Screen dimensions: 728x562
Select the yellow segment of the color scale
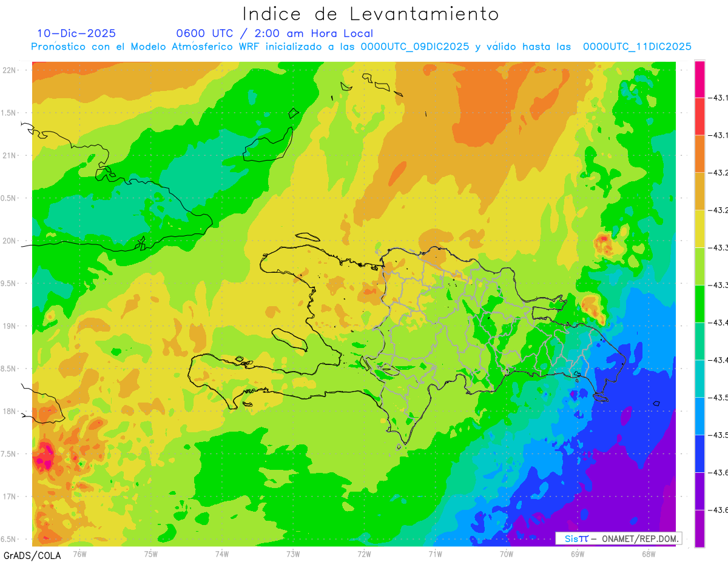click(699, 229)
